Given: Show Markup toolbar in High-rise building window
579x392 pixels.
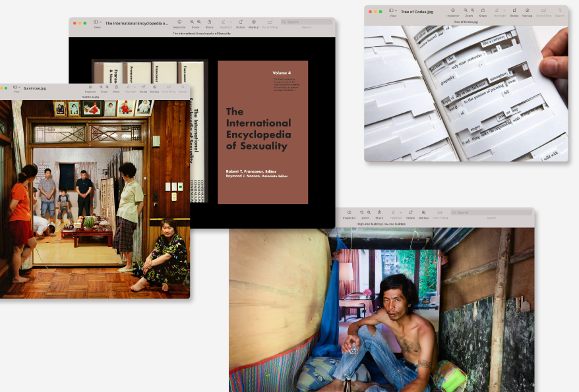Looking at the screenshot, I should pyautogui.click(x=423, y=212).
